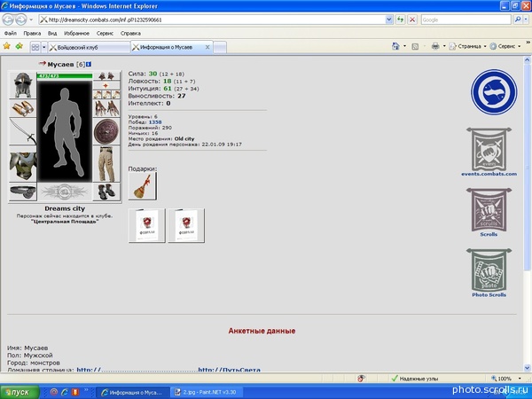Click the ПутьСвета homepage link

[230, 370]
